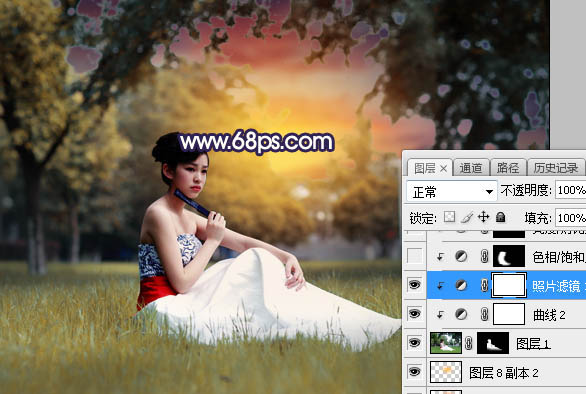Click the mask link icon on 图层 1
The width and height of the screenshot is (586, 394).
[469, 343]
